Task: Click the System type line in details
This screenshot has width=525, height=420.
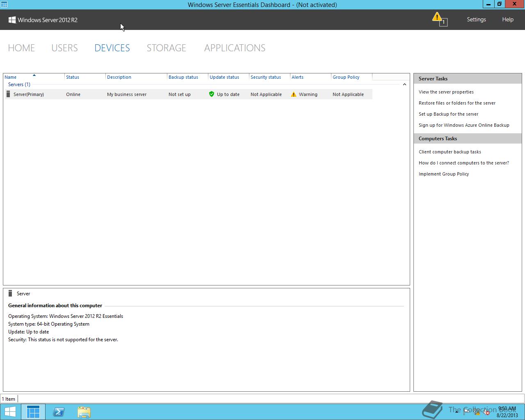Action: 49,324
